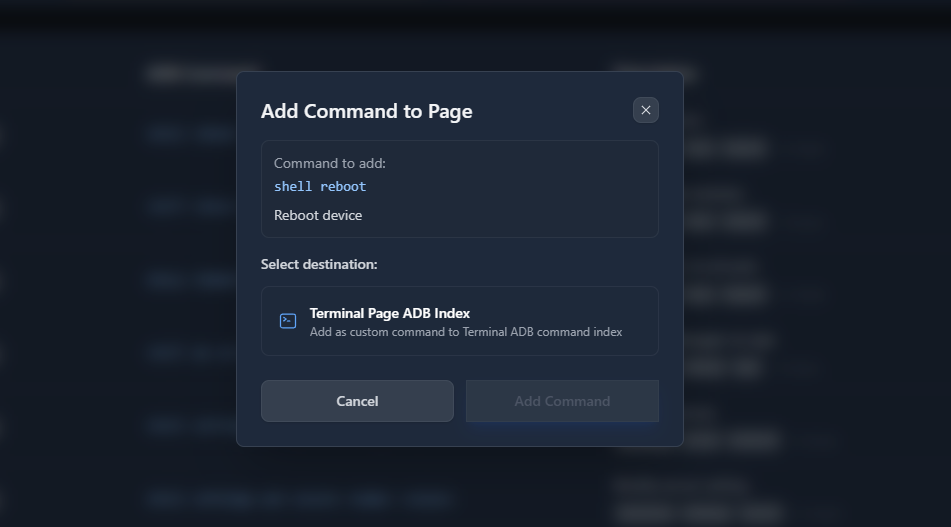Screen dimensions: 951x527
Task: Click the "shell reboot" command text
Action: [320, 187]
